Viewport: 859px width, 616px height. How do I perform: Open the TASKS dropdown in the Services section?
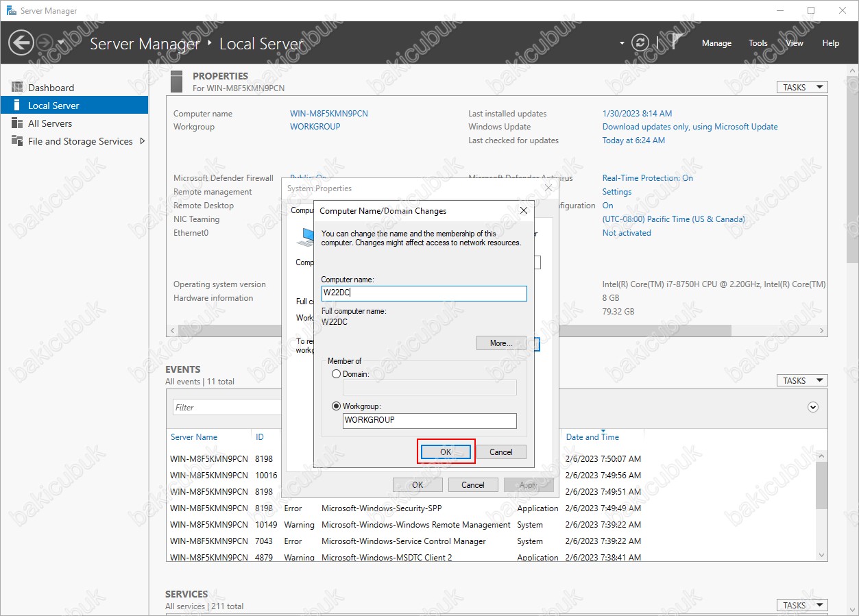[x=802, y=605]
